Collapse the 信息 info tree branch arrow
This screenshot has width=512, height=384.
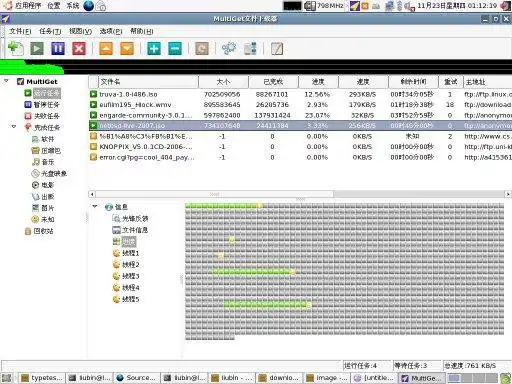point(95,206)
